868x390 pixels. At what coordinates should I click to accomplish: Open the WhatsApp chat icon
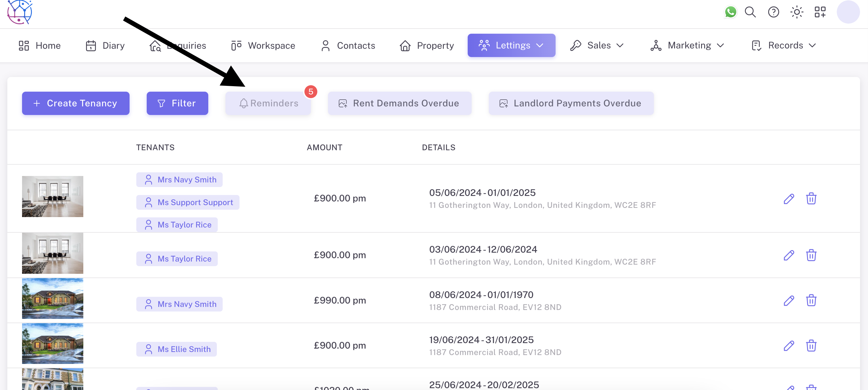click(730, 12)
